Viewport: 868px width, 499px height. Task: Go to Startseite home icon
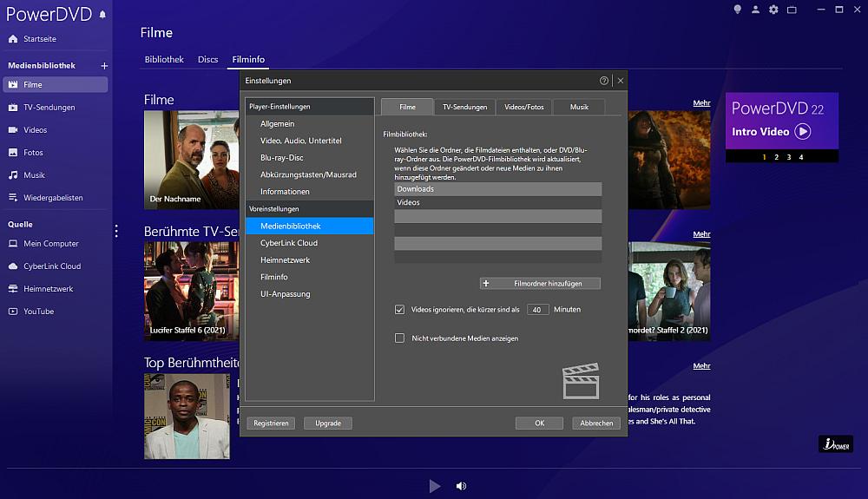[13, 39]
